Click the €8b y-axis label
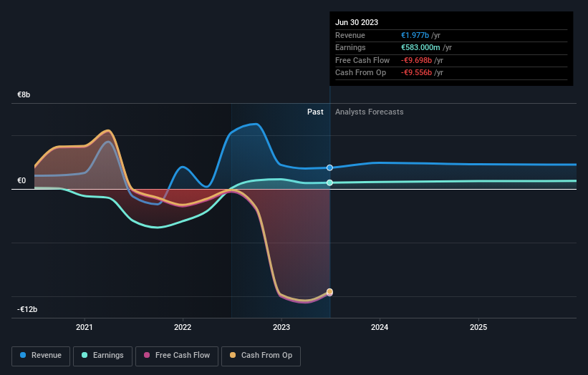Viewport: 588px width, 375px height. [24, 94]
